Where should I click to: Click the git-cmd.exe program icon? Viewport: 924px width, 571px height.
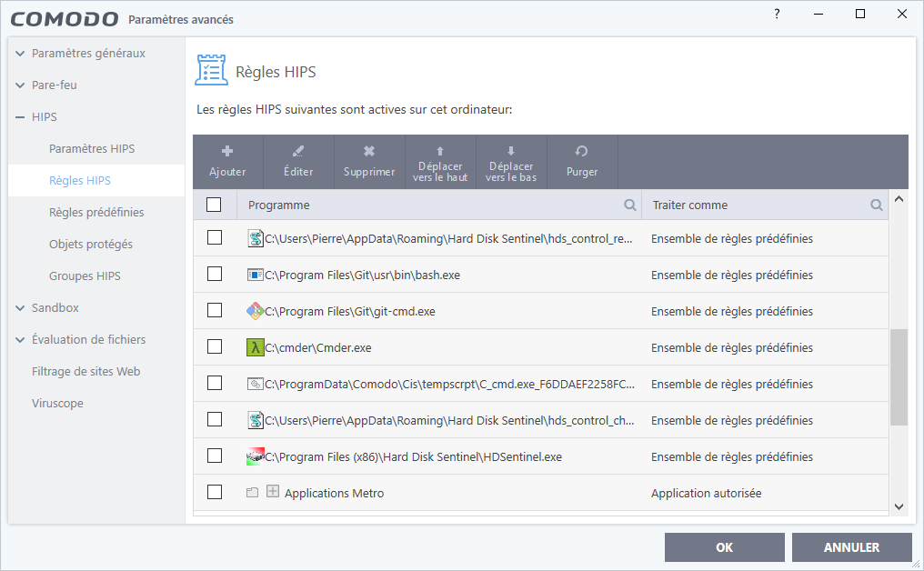256,311
